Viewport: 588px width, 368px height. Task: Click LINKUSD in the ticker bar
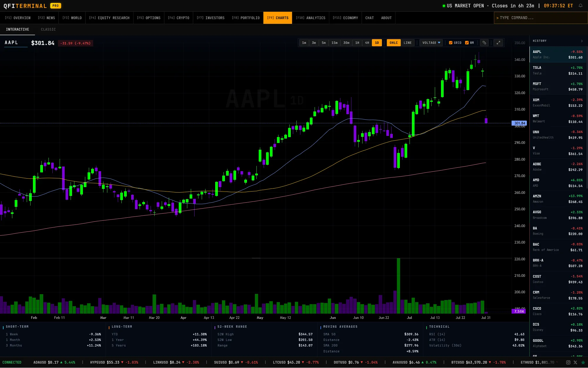[176, 362]
